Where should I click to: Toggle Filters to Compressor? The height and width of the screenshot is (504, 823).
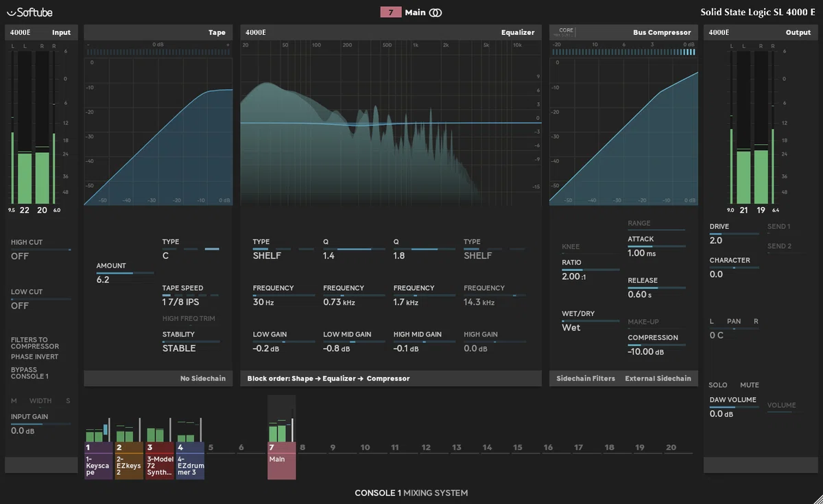click(34, 343)
